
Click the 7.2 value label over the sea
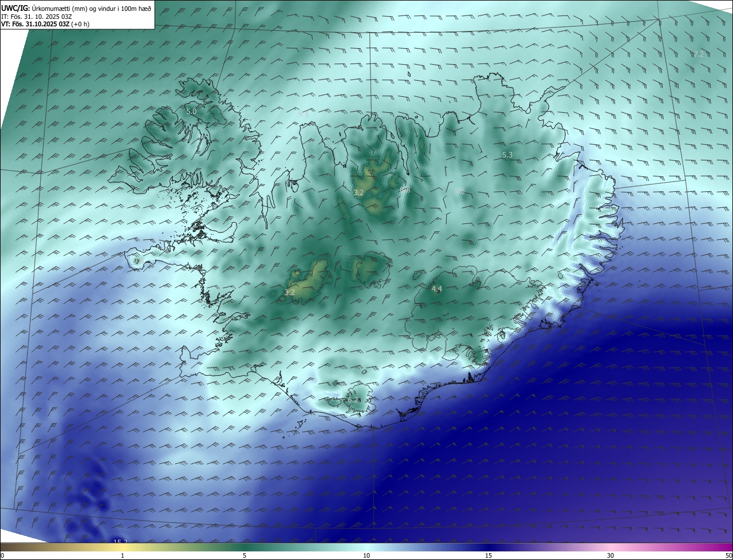click(x=698, y=54)
